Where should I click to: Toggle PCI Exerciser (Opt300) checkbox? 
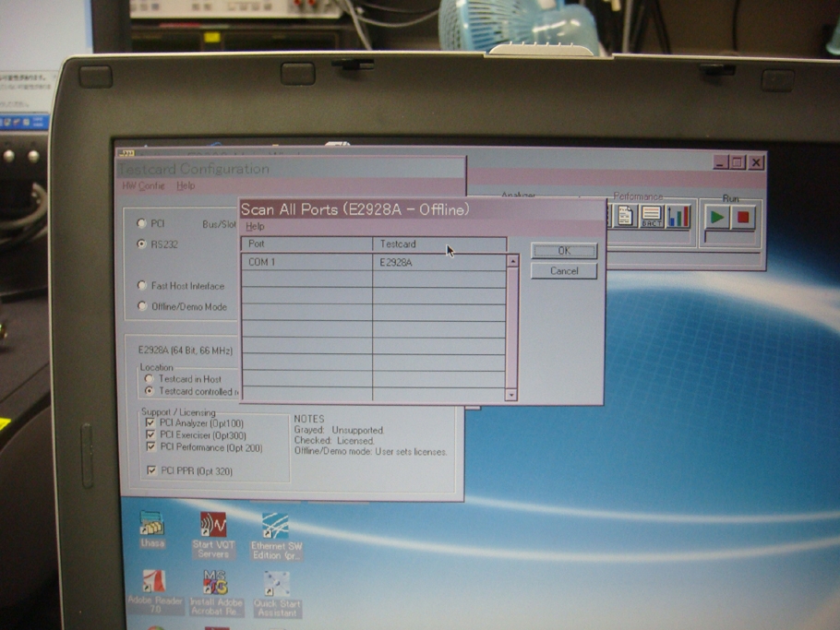(150, 434)
